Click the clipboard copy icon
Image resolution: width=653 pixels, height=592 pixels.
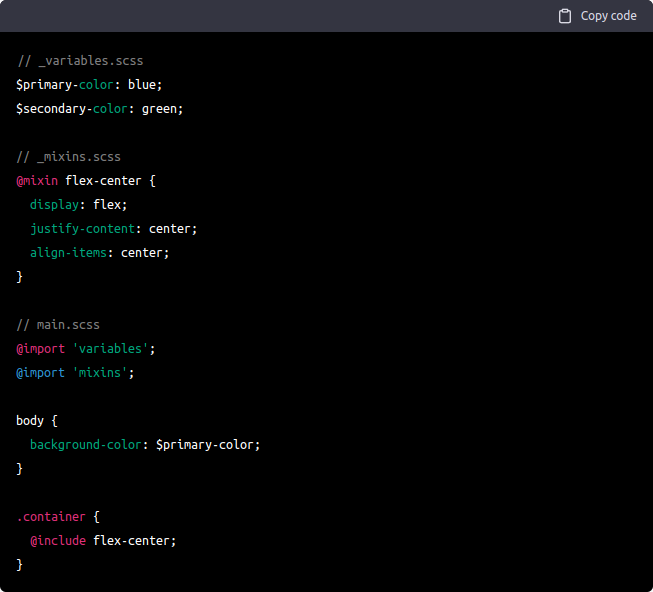click(x=565, y=16)
